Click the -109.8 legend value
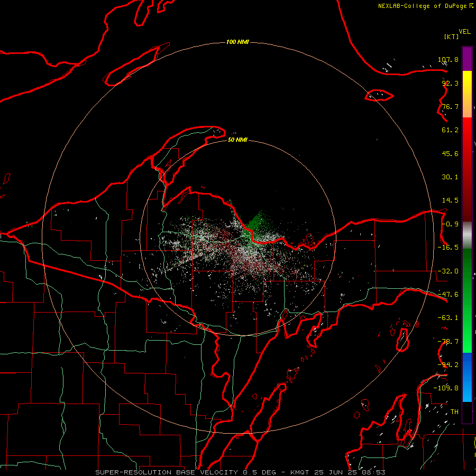 coord(446,388)
